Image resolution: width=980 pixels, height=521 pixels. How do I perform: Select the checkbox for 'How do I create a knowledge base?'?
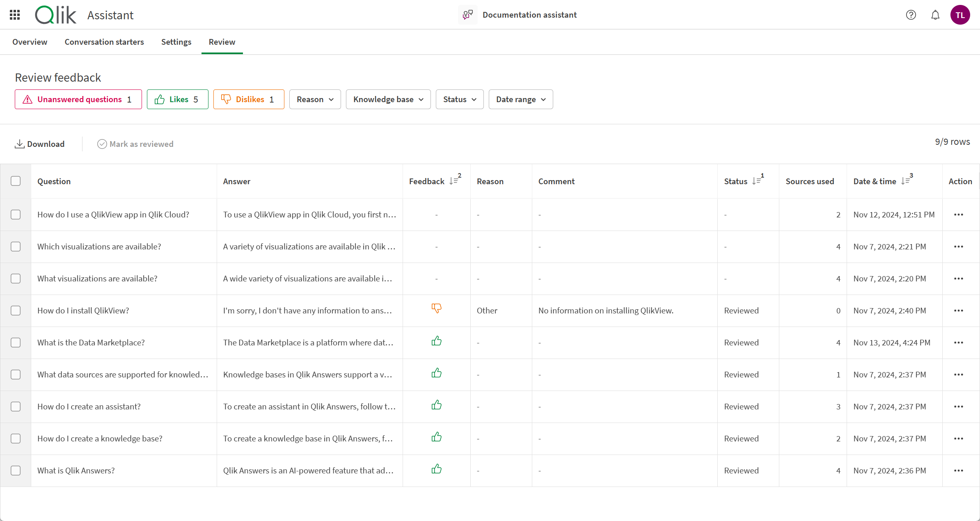[x=16, y=439]
